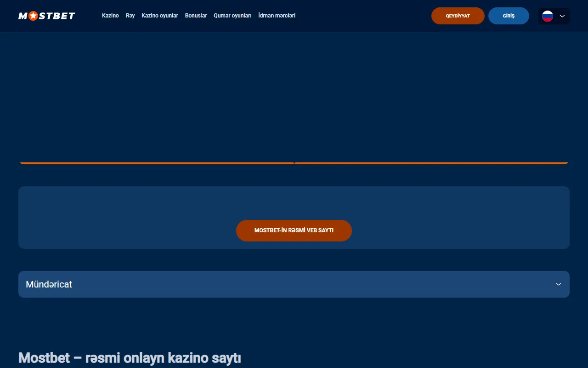Click the heading Mostbet – rəsmi onlayn kazino saytı

(130, 358)
